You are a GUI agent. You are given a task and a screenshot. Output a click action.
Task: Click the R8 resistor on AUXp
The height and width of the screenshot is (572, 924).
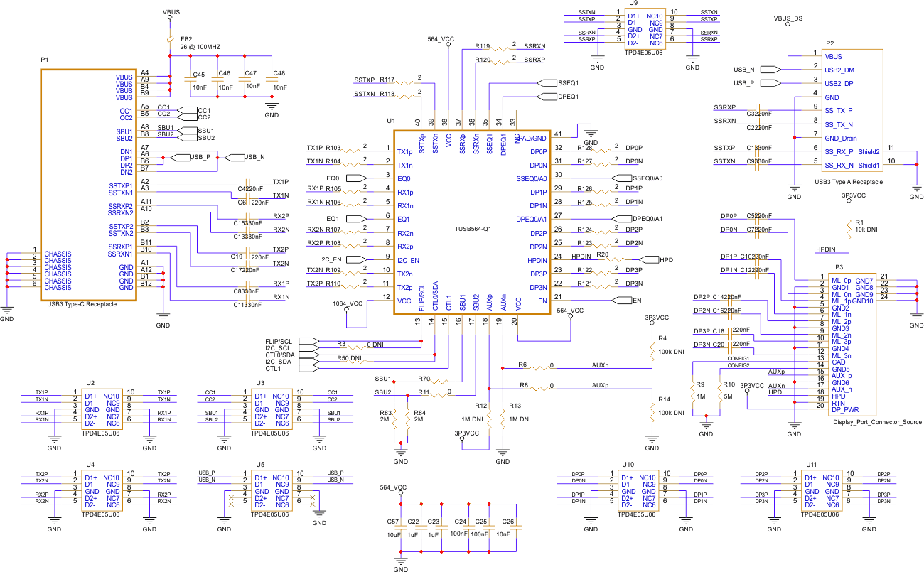[x=523, y=384]
